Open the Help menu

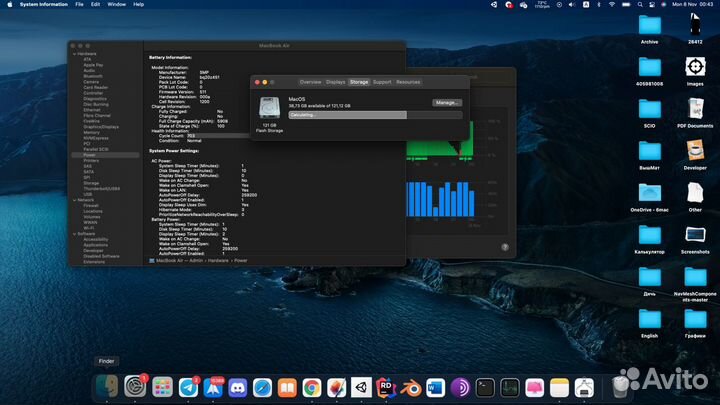138,4
